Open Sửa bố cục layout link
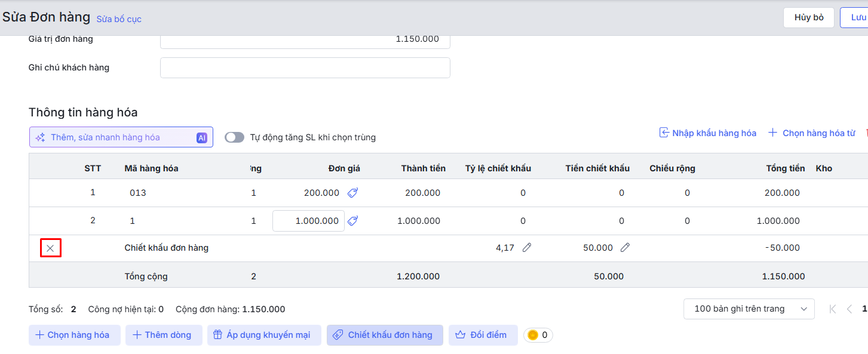Image resolution: width=868 pixels, height=354 pixels. point(119,19)
